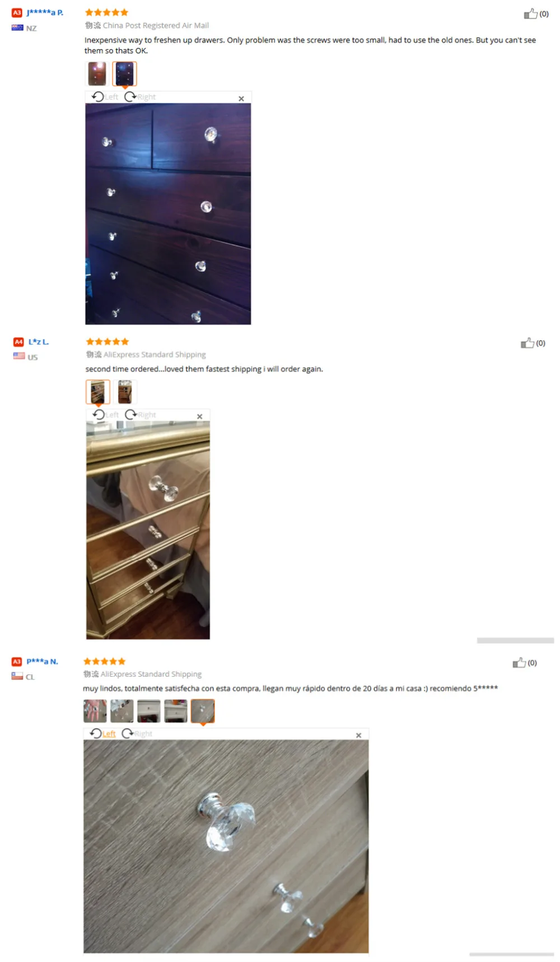Open first thumbnail in P***a N. review
The height and width of the screenshot is (962, 560).
click(95, 711)
